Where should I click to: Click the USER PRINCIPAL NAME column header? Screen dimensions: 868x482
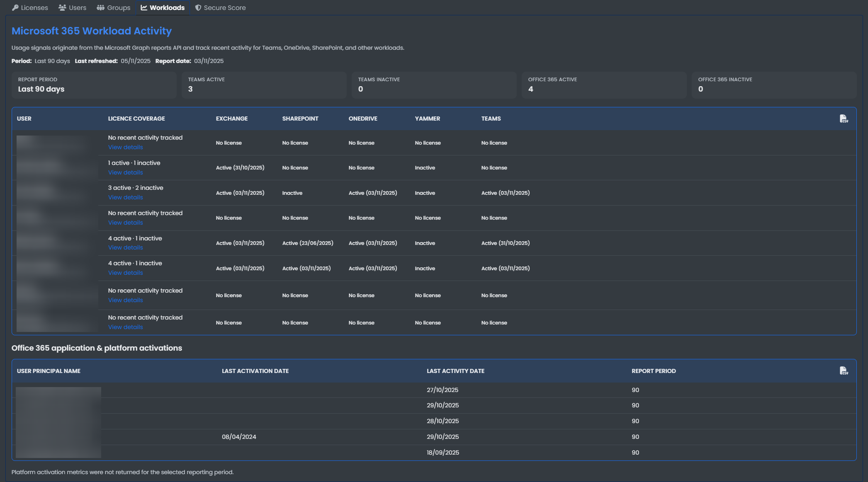49,371
